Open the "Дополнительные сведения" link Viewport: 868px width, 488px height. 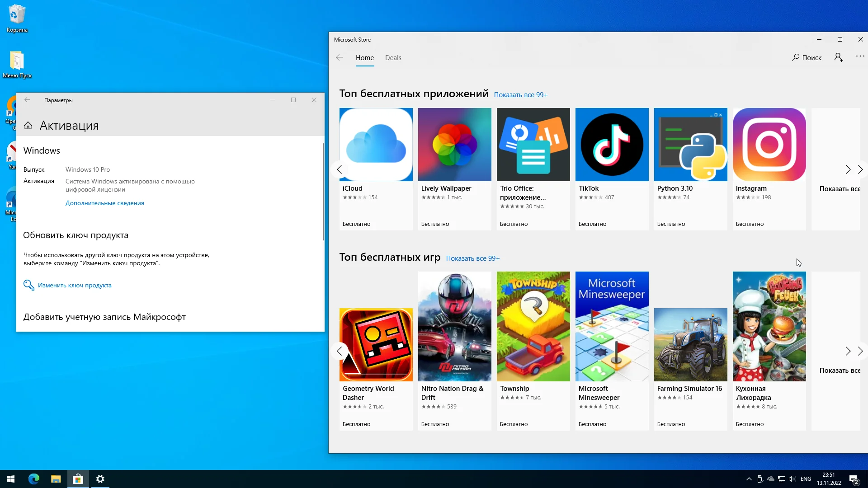pos(104,203)
